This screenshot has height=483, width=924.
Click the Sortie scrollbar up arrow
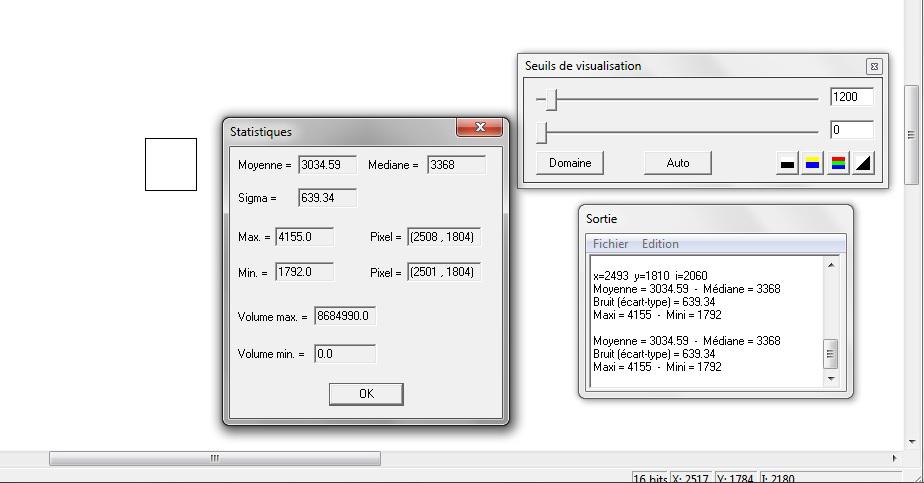tap(831, 265)
